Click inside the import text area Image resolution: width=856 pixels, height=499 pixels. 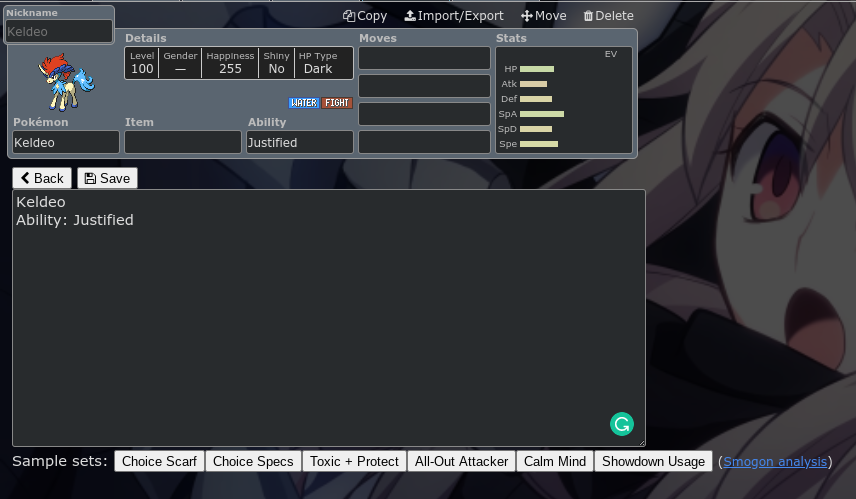tap(329, 318)
